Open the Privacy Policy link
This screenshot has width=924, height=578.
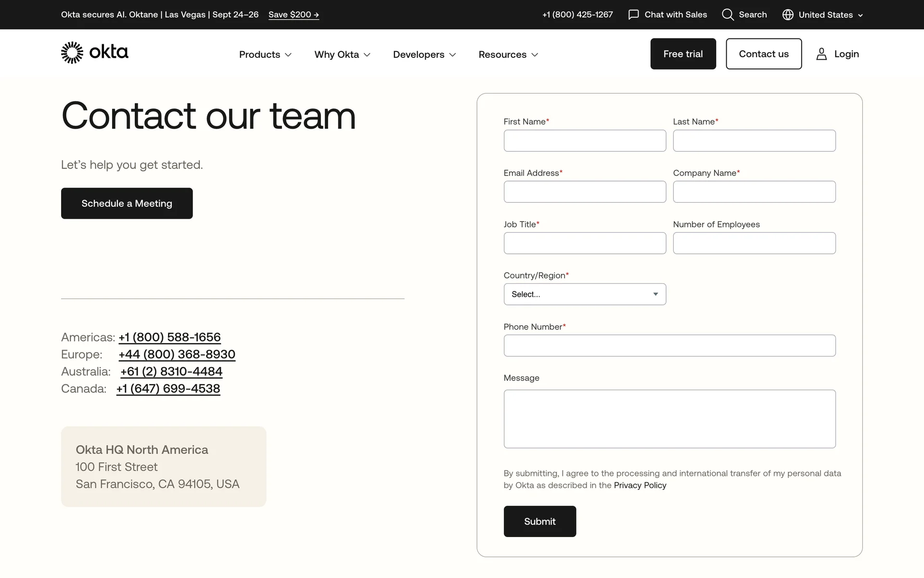[640, 486]
